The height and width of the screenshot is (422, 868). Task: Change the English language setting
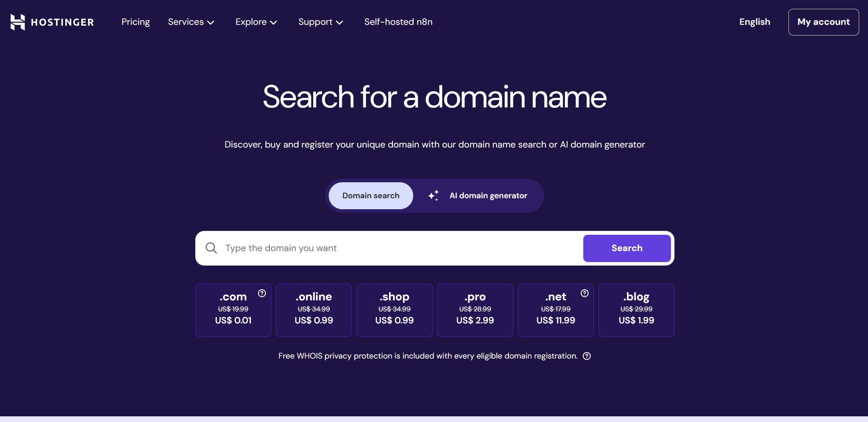coord(755,22)
